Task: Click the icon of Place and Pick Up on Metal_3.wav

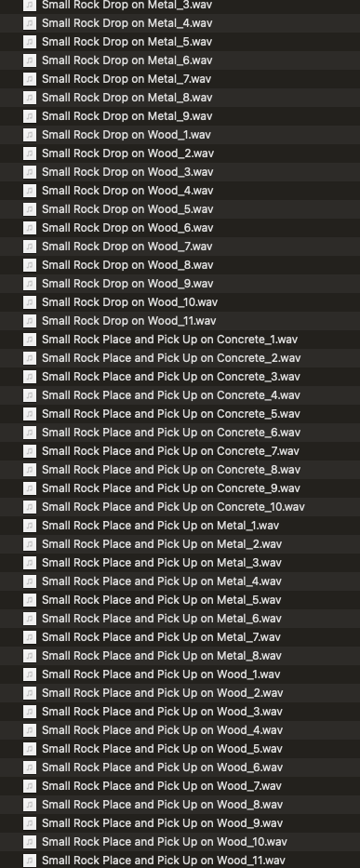Action: (30, 563)
